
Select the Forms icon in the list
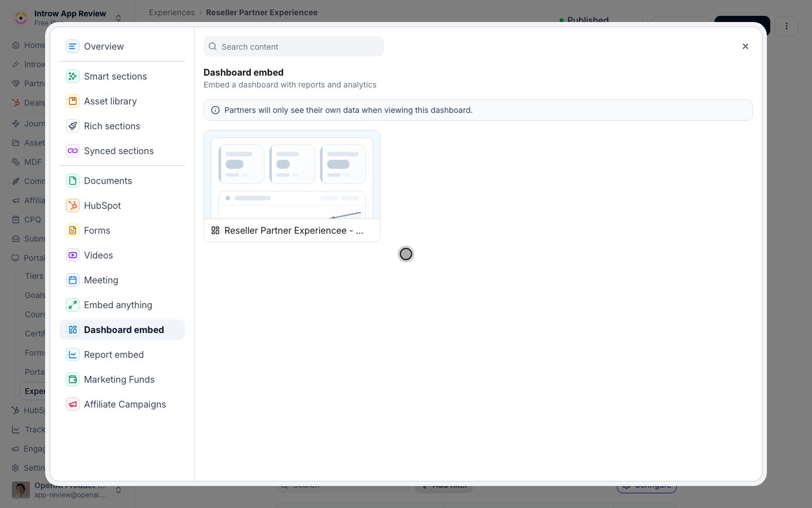(x=73, y=230)
